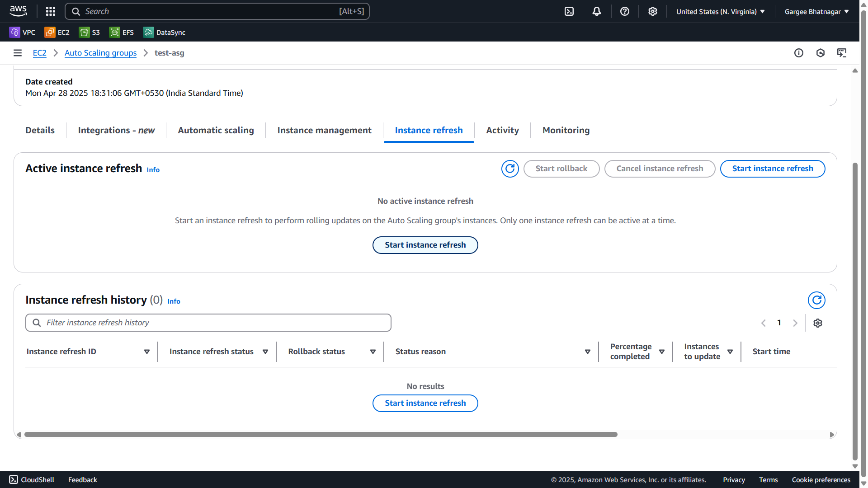
Task: Open the United States (N. Virginia) region dropdown
Action: (721, 11)
